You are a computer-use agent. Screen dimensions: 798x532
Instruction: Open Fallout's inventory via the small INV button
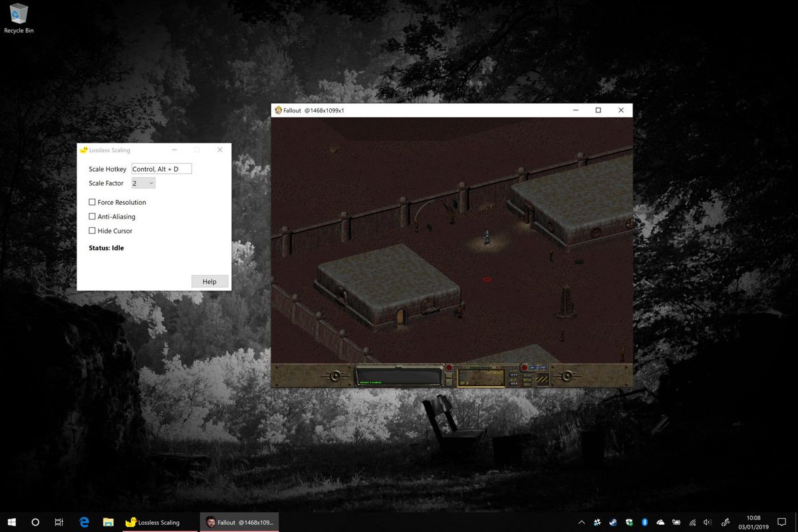527,375
